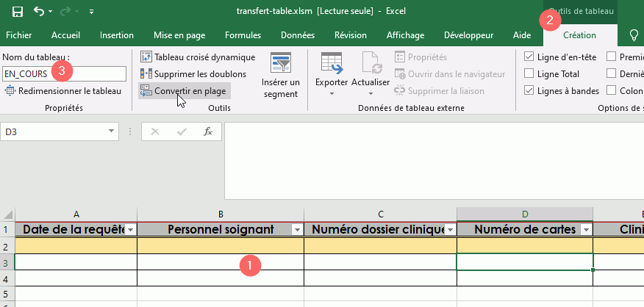The width and height of the screenshot is (644, 307).
Task: Select column C header
Action: [x=380, y=214]
